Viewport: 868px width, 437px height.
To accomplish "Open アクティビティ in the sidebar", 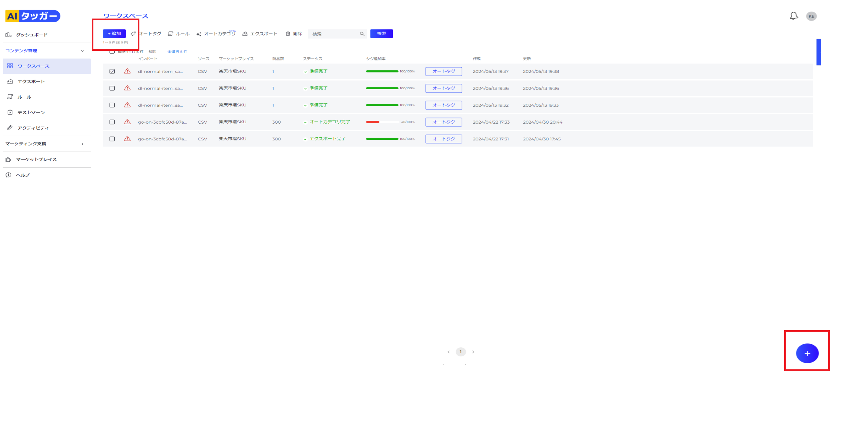I will [33, 128].
